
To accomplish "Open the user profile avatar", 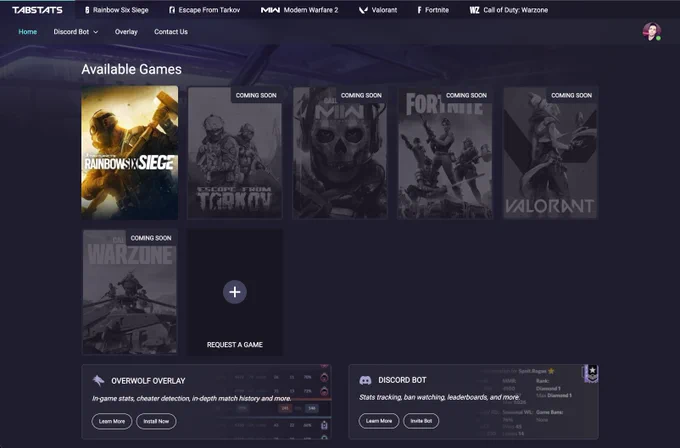I will click(x=652, y=32).
